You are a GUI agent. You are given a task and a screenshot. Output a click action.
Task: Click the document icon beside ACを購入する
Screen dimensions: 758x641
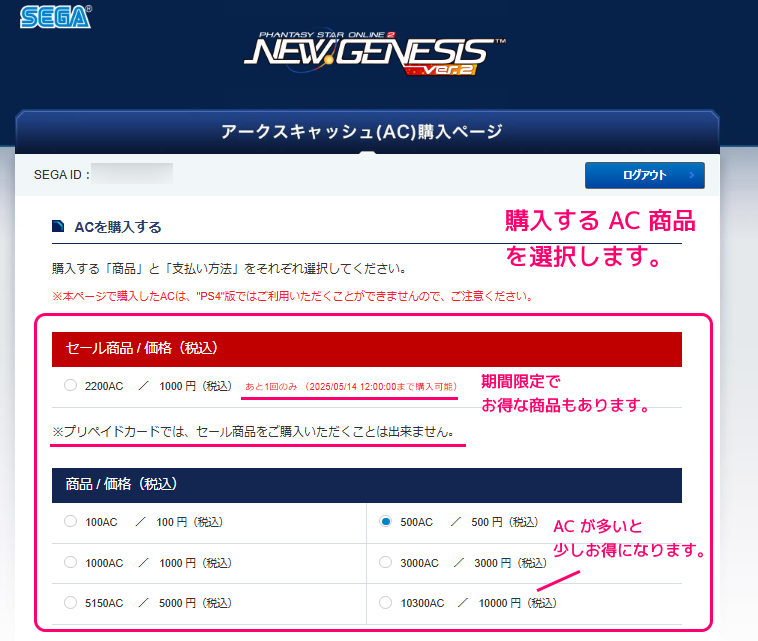[58, 226]
